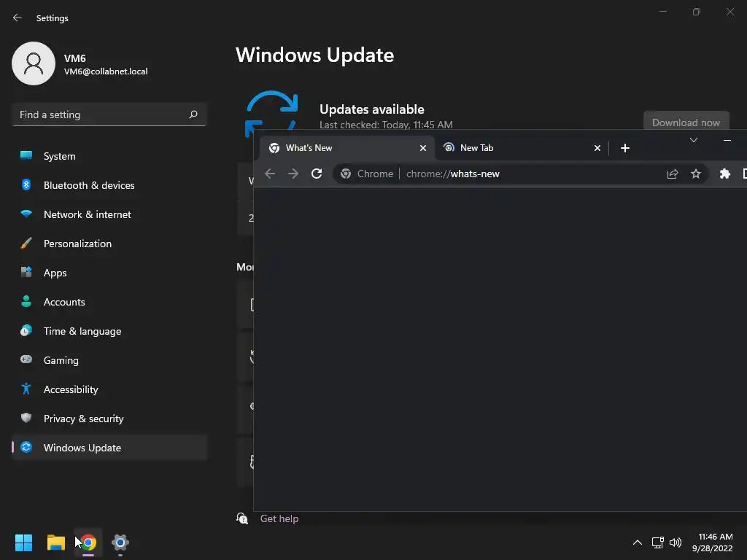Close the What's New tab
This screenshot has width=747, height=560.
click(422, 148)
